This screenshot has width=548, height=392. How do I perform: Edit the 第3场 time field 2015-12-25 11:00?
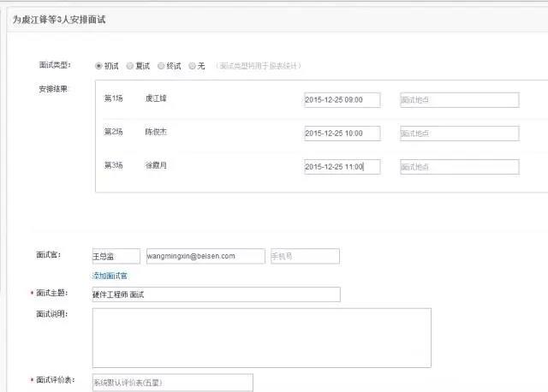click(x=342, y=167)
